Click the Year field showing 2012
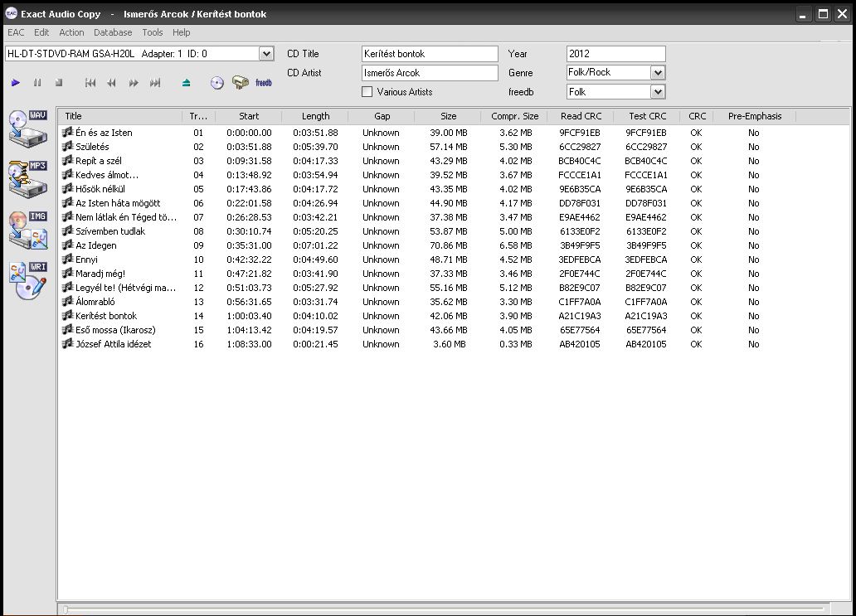The image size is (856, 616). pyautogui.click(x=615, y=53)
